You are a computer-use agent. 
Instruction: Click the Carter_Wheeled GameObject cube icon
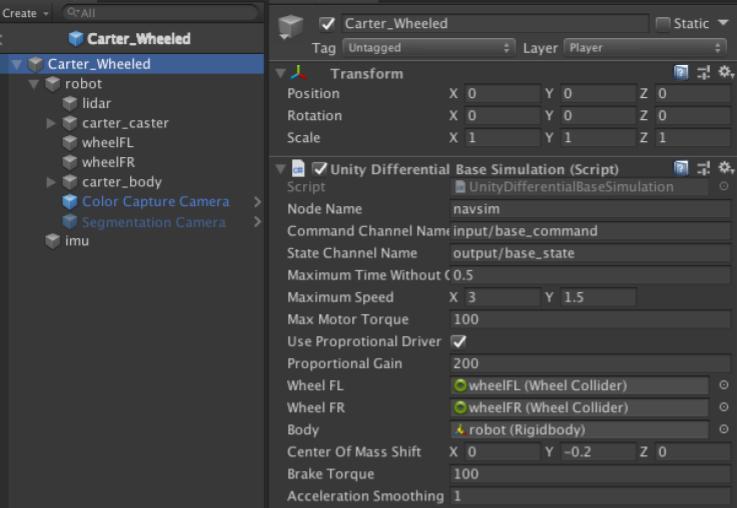click(x=291, y=29)
